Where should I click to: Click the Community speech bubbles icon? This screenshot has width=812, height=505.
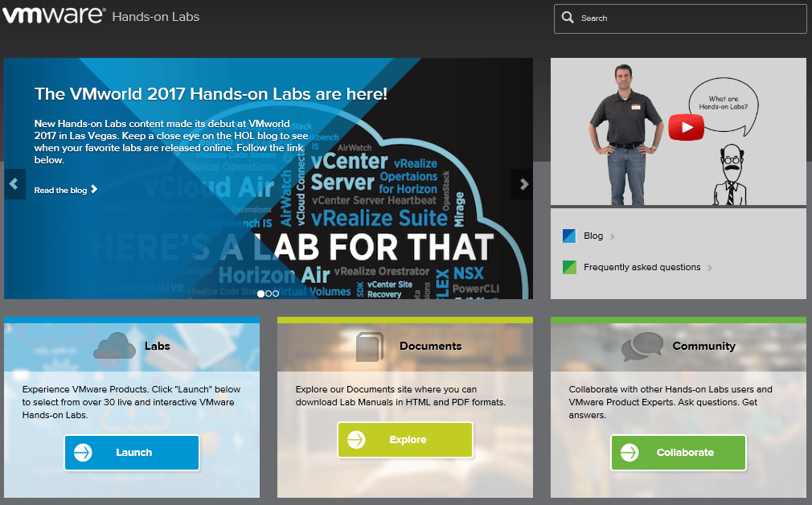642,347
